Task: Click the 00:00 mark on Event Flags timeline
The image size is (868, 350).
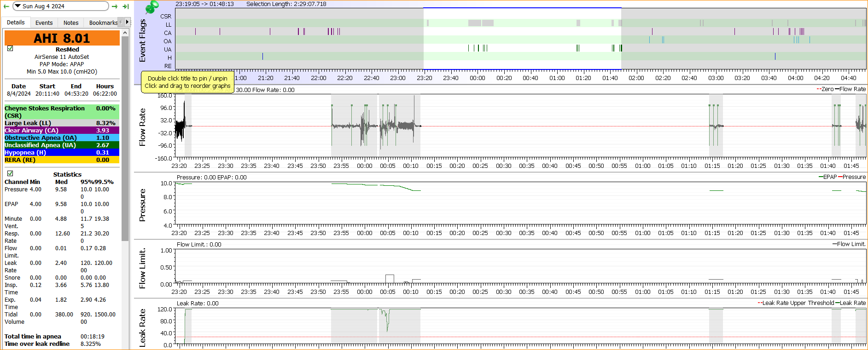Action: point(478,78)
